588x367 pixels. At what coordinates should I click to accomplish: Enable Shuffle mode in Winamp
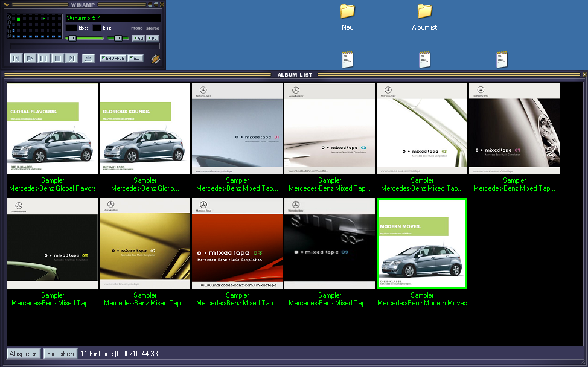click(113, 58)
